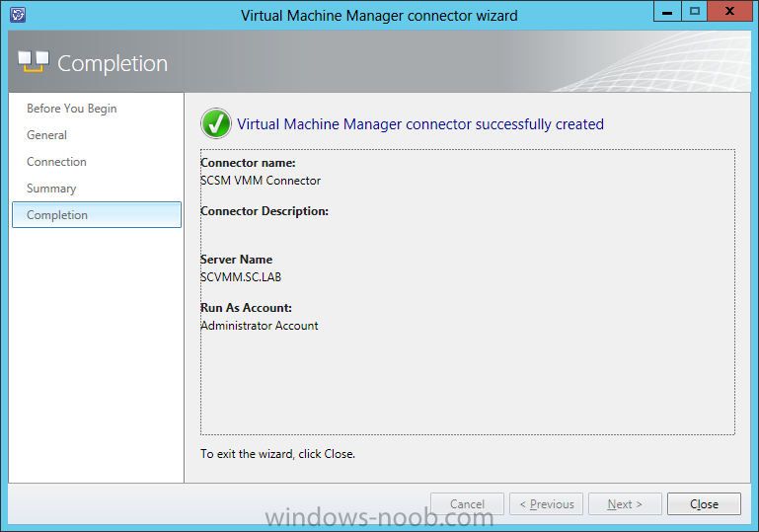Click the large 'Completion' header title
Viewport: 759px width, 532px height.
coord(113,63)
